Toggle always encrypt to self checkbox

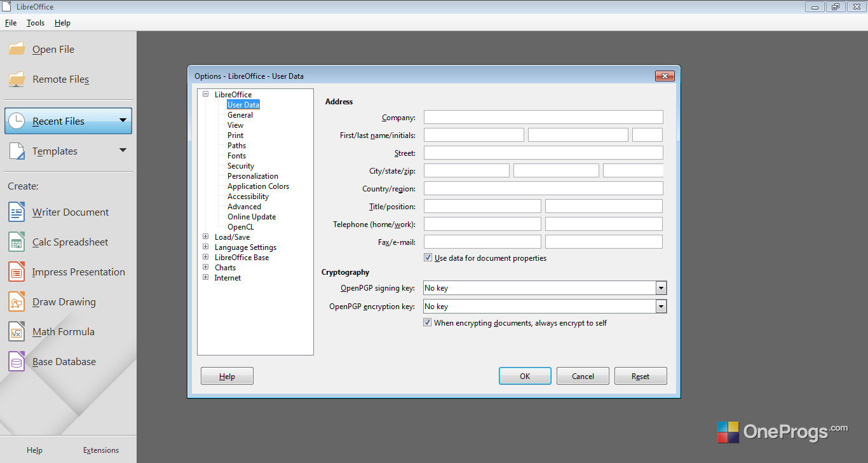point(428,322)
